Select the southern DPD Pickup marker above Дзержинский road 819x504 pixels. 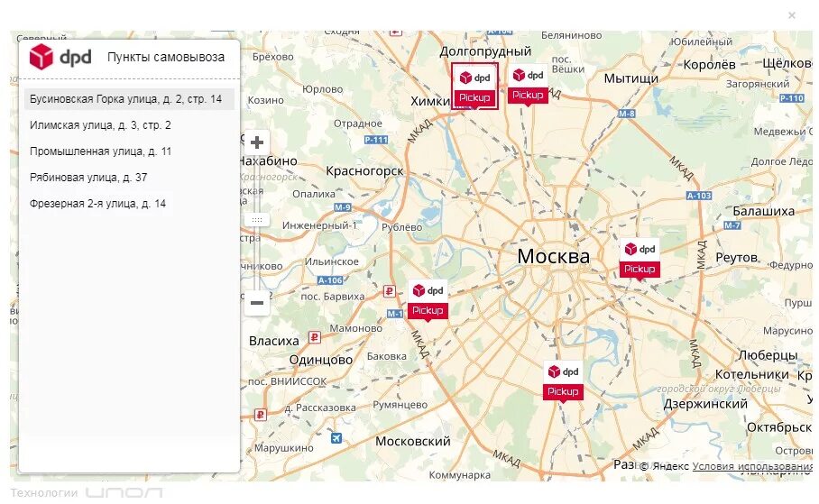tap(563, 381)
